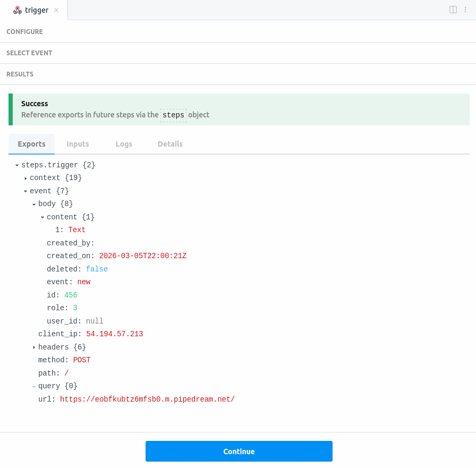Expand the context {19} node
Viewport: 476px width, 468px height.
pyautogui.click(x=25, y=177)
